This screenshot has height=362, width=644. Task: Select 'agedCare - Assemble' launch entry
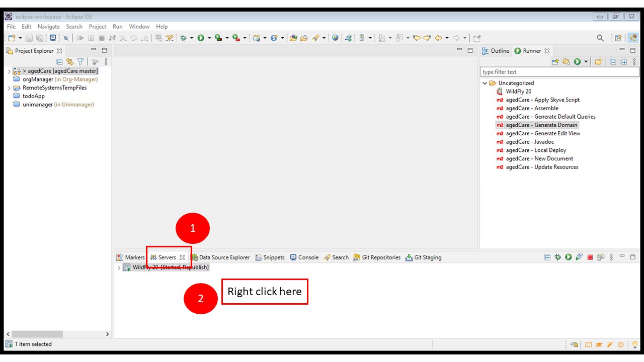pos(527,108)
